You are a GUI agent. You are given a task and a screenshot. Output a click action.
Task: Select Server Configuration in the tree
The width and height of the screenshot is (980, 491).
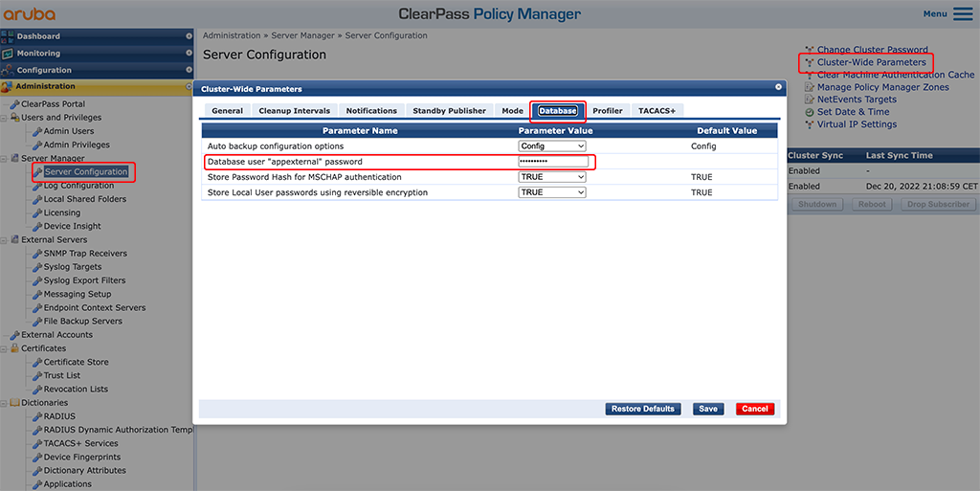point(86,171)
